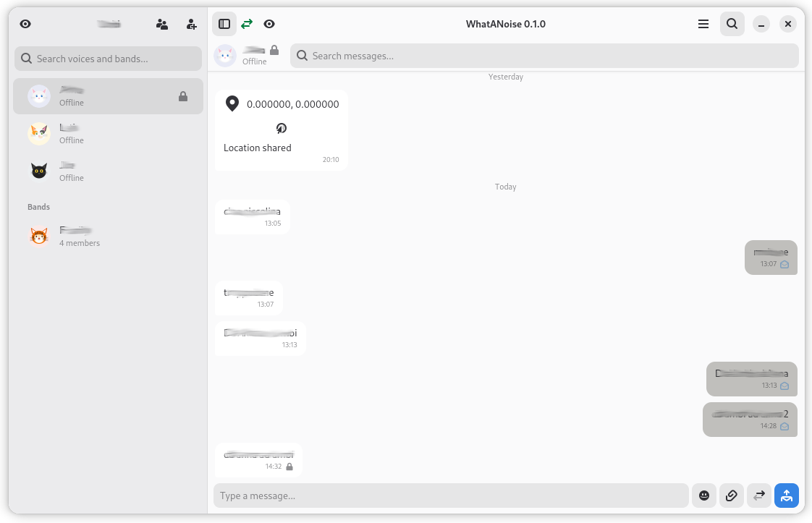812x523 pixels.
Task: Click the green swap arrows icon
Action: (x=247, y=24)
